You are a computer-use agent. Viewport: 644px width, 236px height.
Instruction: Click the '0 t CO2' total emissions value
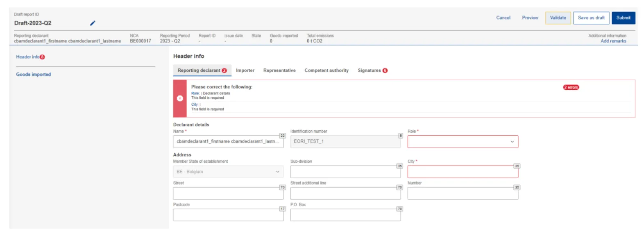tap(315, 41)
